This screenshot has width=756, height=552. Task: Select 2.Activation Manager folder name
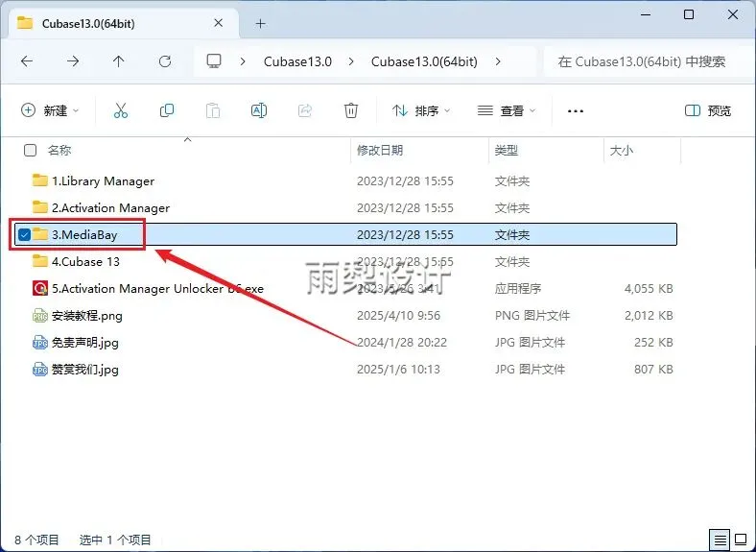click(x=111, y=208)
